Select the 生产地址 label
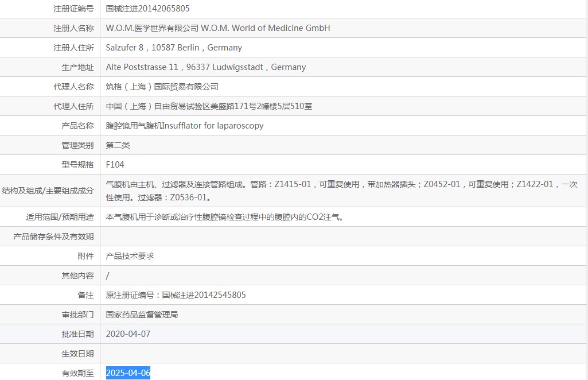Screen dimensions: 588x380 [x=77, y=67]
